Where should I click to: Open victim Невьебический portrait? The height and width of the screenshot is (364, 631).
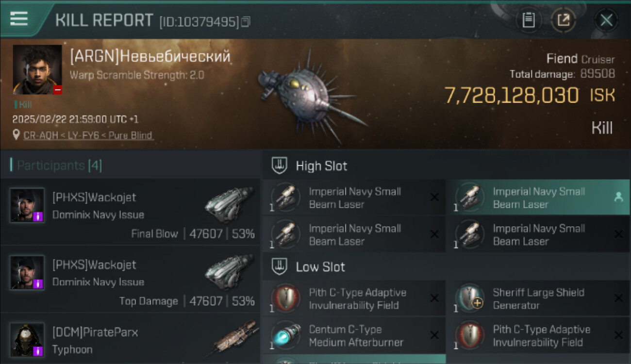coord(37,69)
